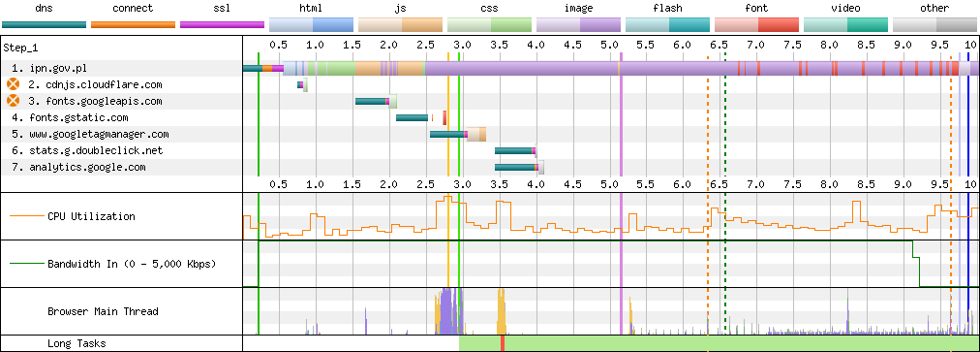The width and height of the screenshot is (980, 352).
Task: Click the orange X icon beside fonts.googleapis.com
Action: point(14,101)
